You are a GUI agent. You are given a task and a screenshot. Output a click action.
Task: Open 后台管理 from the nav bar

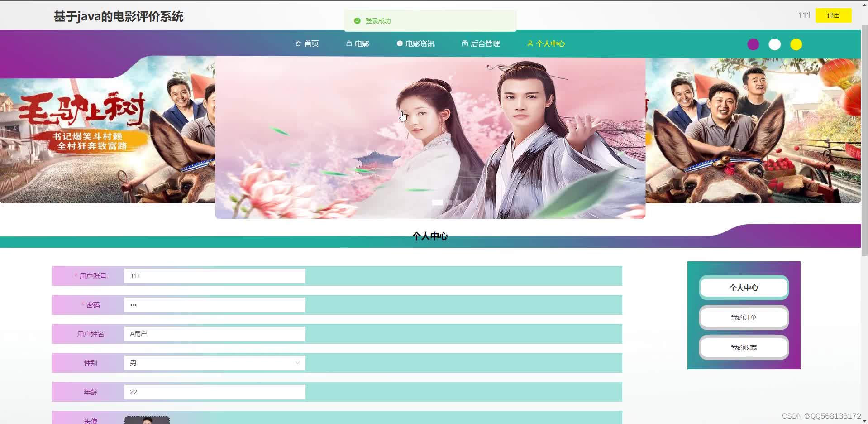[x=481, y=43]
